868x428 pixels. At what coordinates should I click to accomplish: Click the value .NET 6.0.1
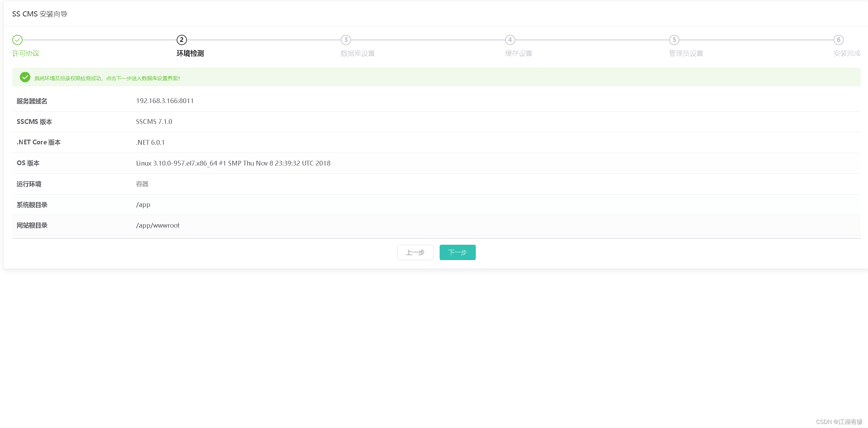coord(150,142)
